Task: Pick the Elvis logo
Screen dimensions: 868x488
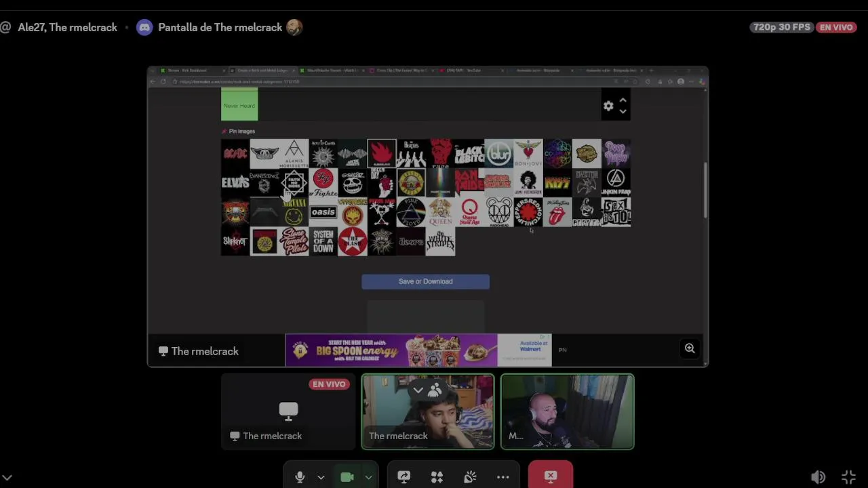Action: (235, 183)
